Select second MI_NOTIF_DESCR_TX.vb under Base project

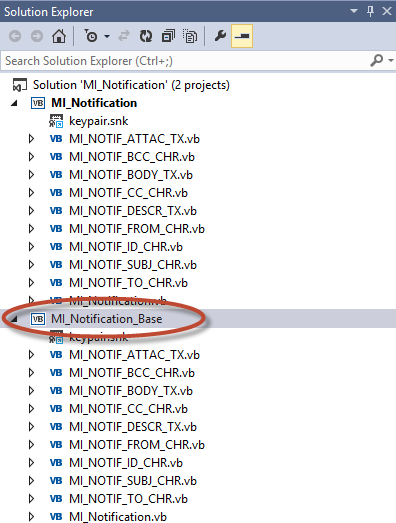(x=133, y=427)
